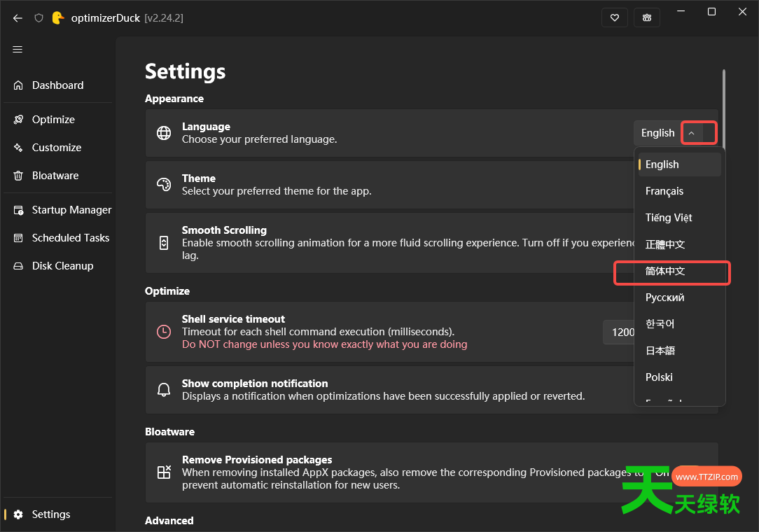Screen dimensions: 759x532
Task: Open the Customize page
Action: 58,148
